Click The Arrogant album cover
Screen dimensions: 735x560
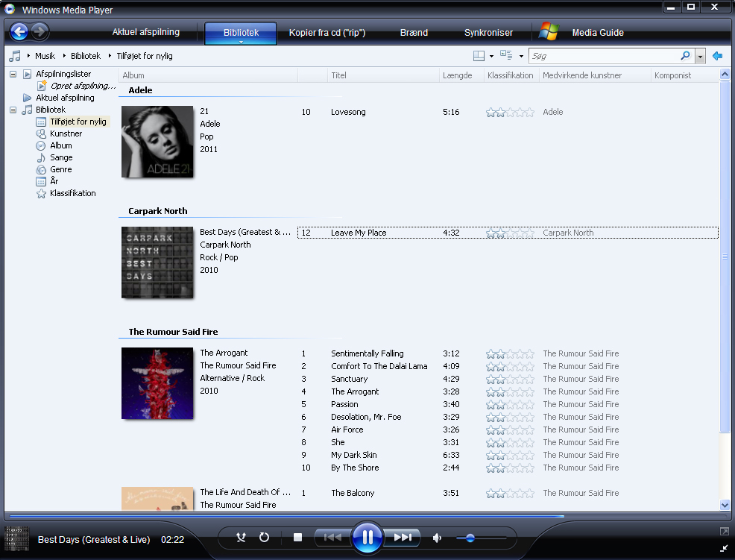click(x=157, y=383)
